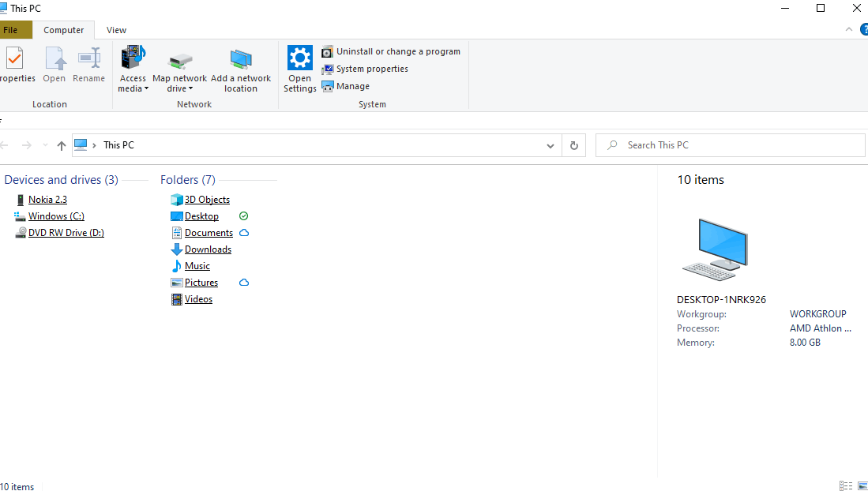Screen dimensions: 868x491
Task: Click the search magnifier icon
Action: [x=612, y=145]
